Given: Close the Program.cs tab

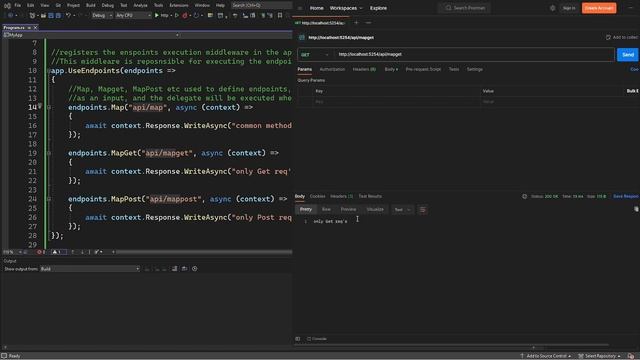Looking at the screenshot, I should 36,28.
